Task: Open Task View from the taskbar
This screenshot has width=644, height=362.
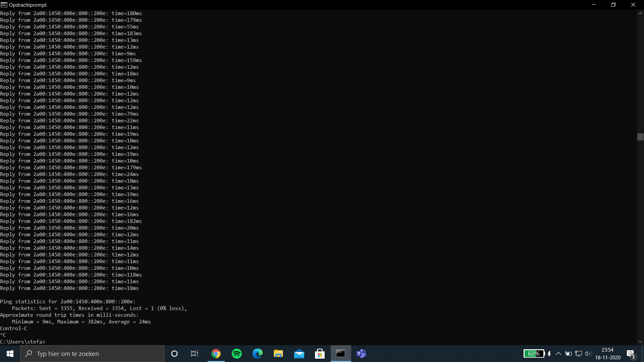Action: click(195, 354)
